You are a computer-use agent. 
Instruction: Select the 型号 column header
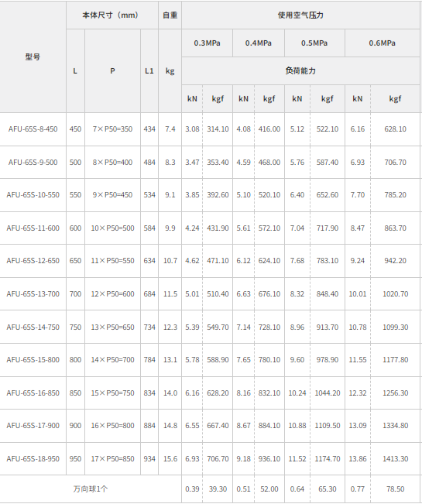[33, 57]
